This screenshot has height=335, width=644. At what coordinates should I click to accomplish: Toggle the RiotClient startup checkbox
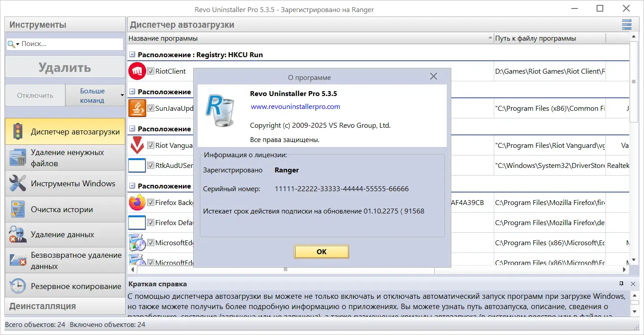[x=151, y=71]
